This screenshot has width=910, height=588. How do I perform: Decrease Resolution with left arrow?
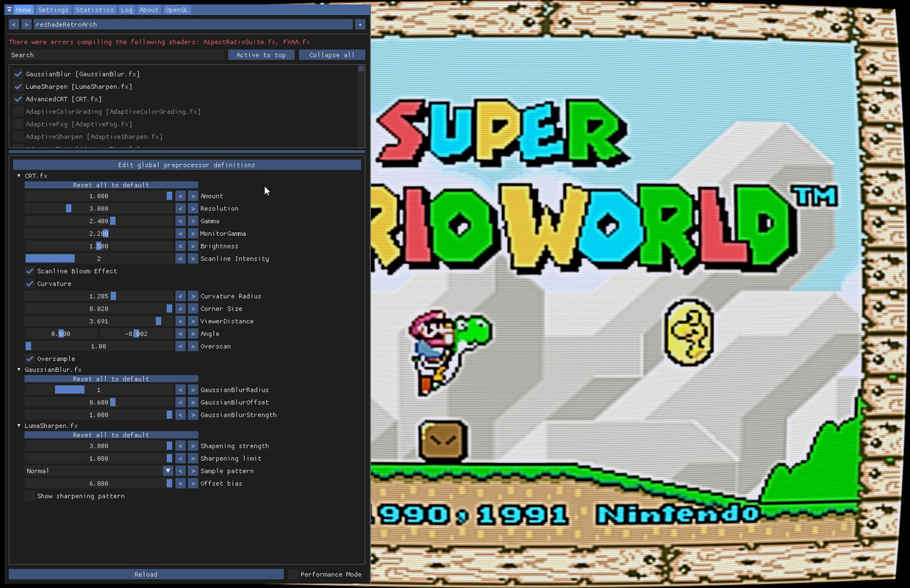point(180,209)
